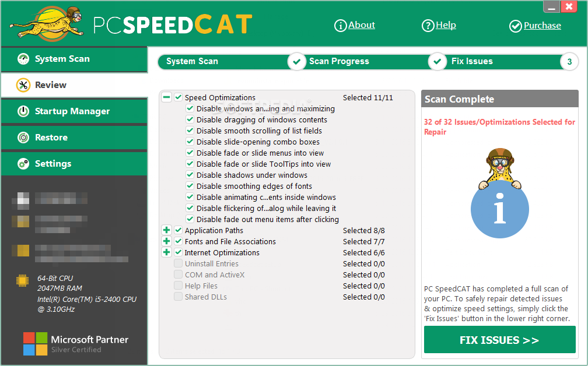Screen dimensions: 588x366
Task: Open the About link
Action: pos(362,25)
